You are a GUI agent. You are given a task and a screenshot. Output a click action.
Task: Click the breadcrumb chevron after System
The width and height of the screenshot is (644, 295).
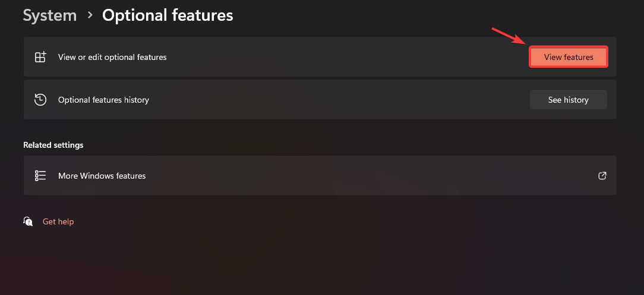[x=90, y=15]
